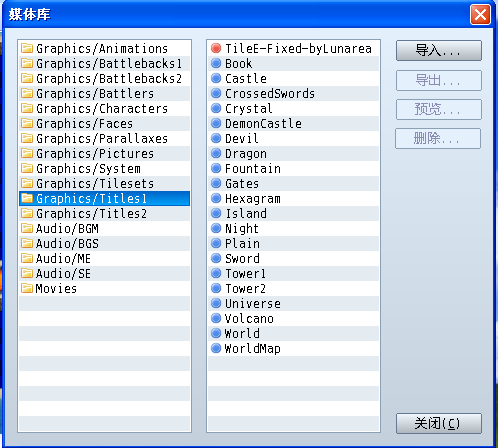Click the folder icon beside Graphics/Titles2
The image size is (498, 448).
pos(27,213)
